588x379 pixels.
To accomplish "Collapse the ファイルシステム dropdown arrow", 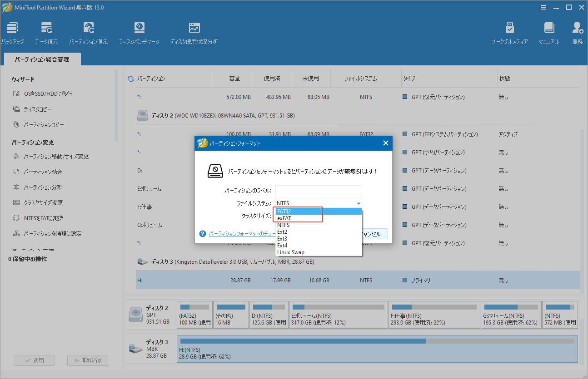I will pos(359,203).
